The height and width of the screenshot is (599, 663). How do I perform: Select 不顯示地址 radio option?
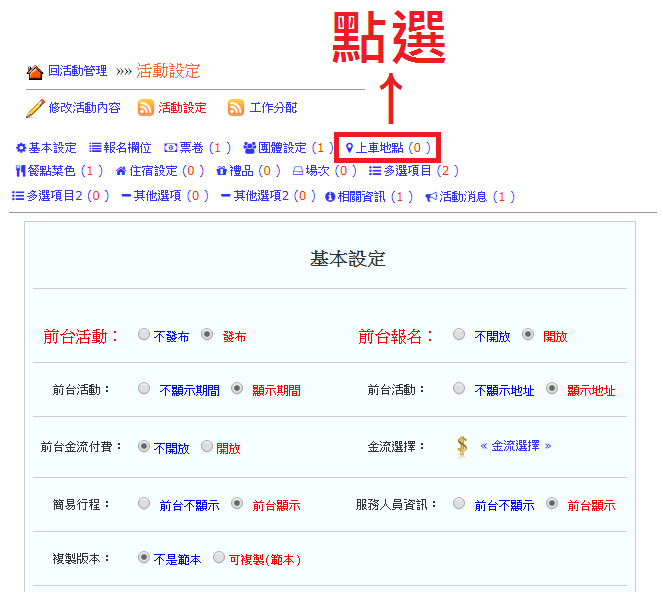pyautogui.click(x=459, y=389)
